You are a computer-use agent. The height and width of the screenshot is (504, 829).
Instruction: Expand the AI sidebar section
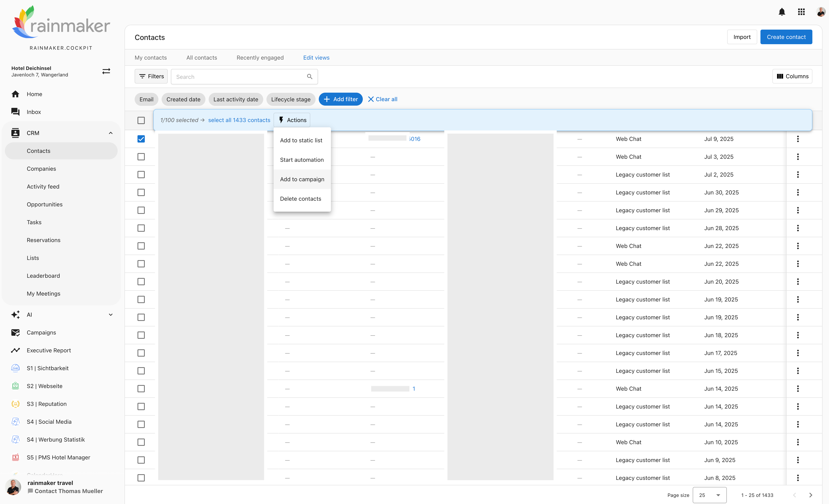(x=110, y=315)
